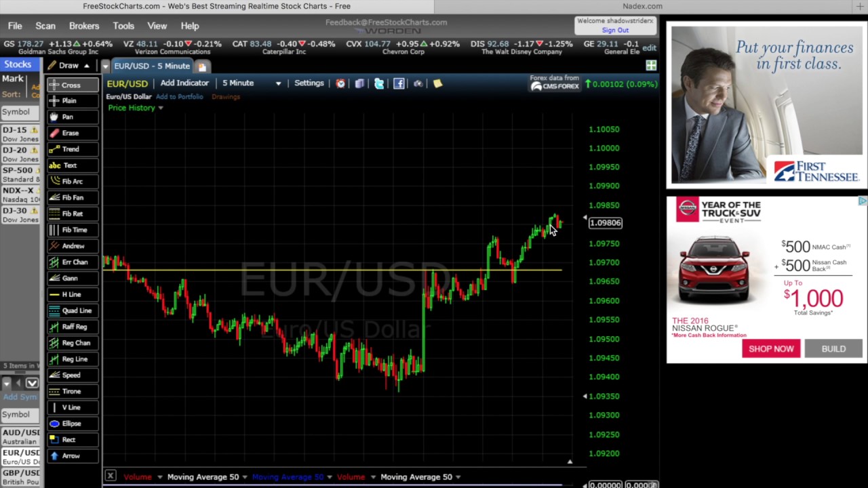The height and width of the screenshot is (488, 868).
Task: Choose the Speed lines tool
Action: 73,375
